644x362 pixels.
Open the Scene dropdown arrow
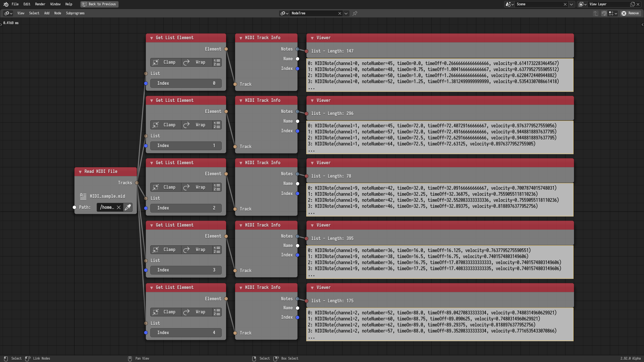pos(572,4)
